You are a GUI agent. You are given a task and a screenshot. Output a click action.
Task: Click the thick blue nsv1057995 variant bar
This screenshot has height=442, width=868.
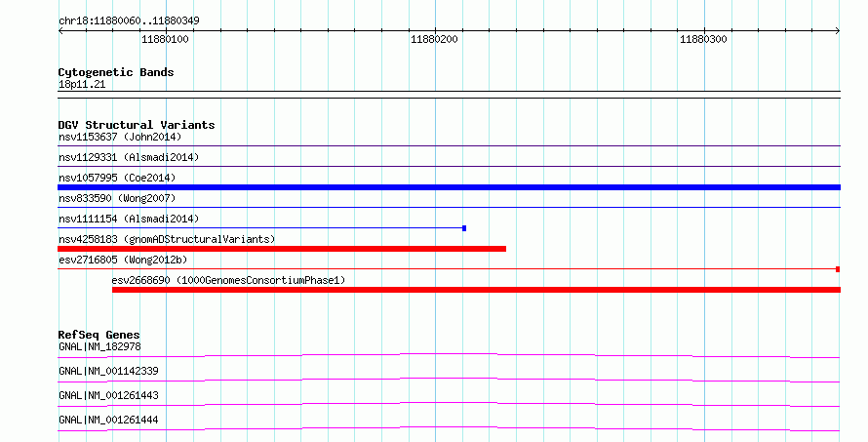click(449, 187)
